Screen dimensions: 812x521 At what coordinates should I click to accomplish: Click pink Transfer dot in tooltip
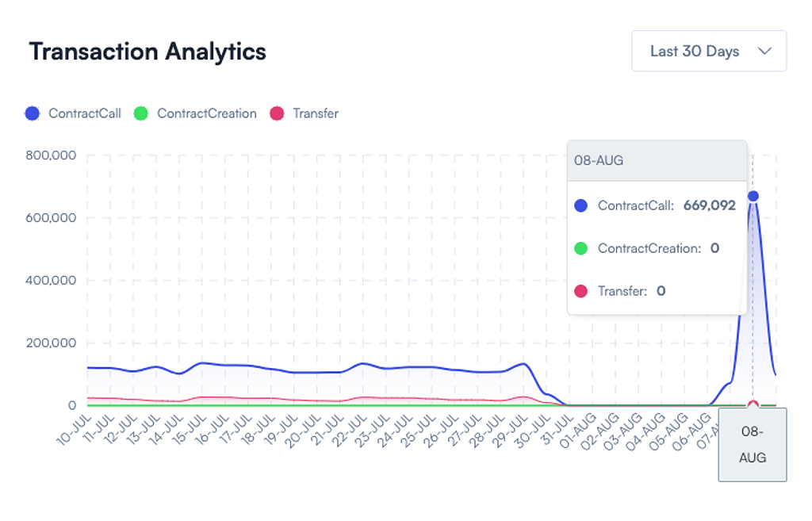point(580,291)
